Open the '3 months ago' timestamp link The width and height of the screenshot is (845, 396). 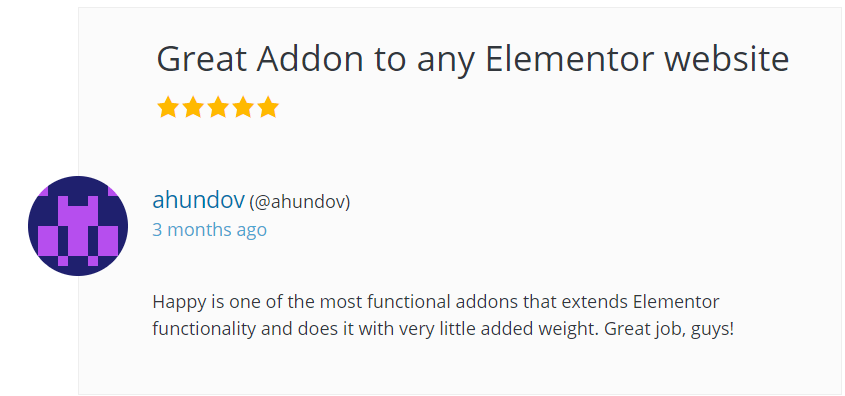coord(210,230)
